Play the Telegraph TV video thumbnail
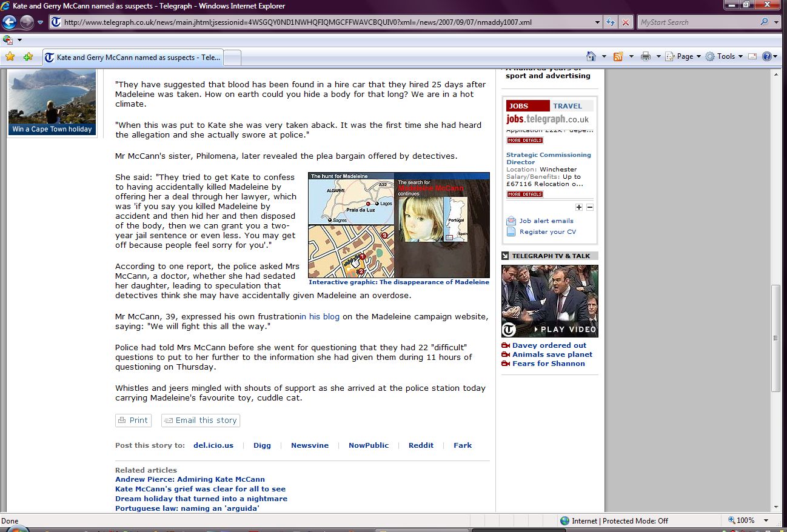This screenshot has height=532, width=787. click(x=549, y=301)
